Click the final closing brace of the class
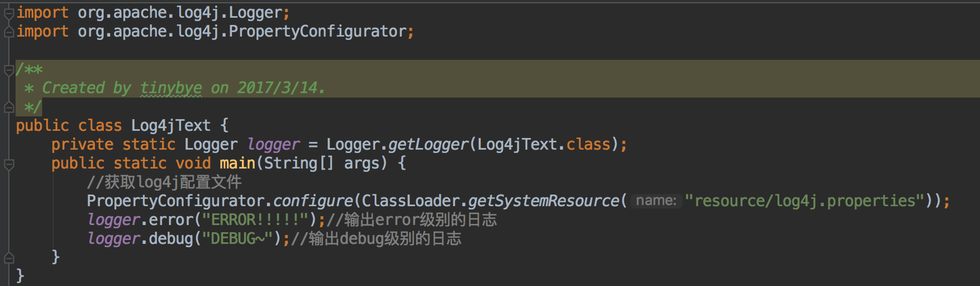 (x=21, y=275)
